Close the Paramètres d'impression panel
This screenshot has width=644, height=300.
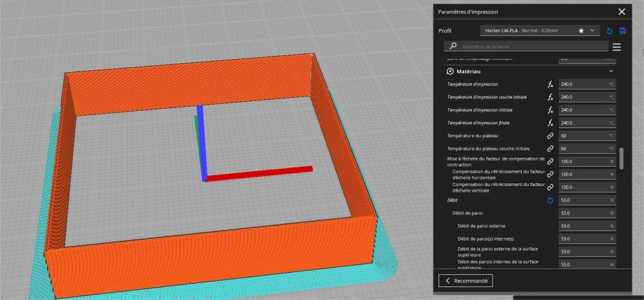tap(622, 12)
